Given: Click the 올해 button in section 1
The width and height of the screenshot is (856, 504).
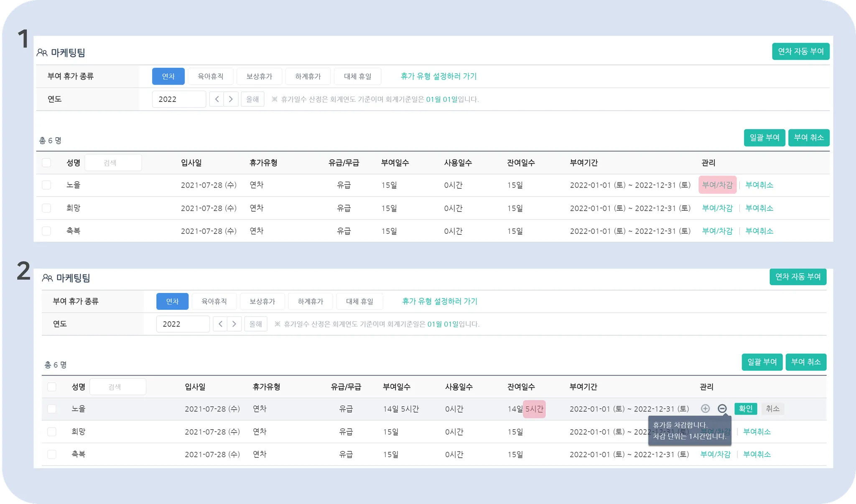Looking at the screenshot, I should tap(252, 99).
